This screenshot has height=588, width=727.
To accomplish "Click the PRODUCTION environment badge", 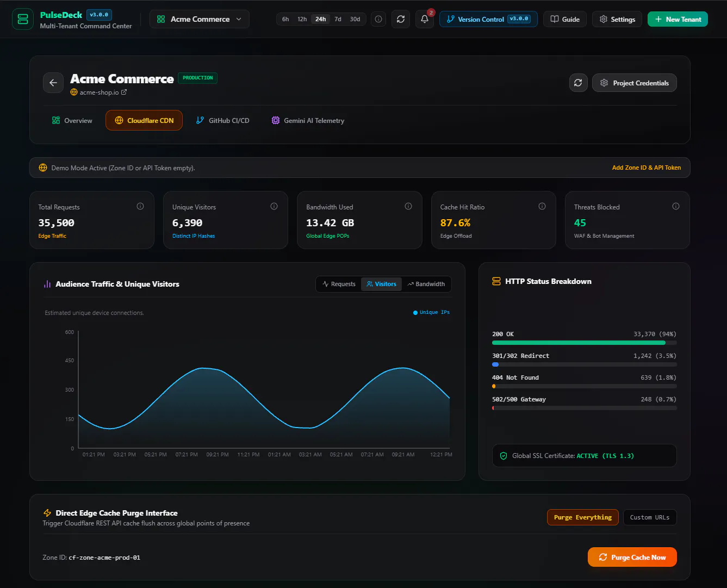I will click(198, 78).
